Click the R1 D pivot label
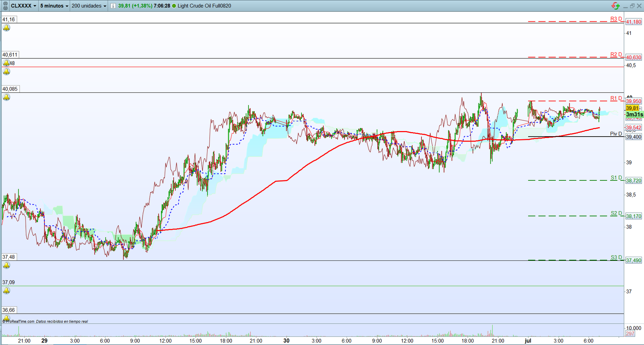Screen dimensions: 644x345 (616, 98)
